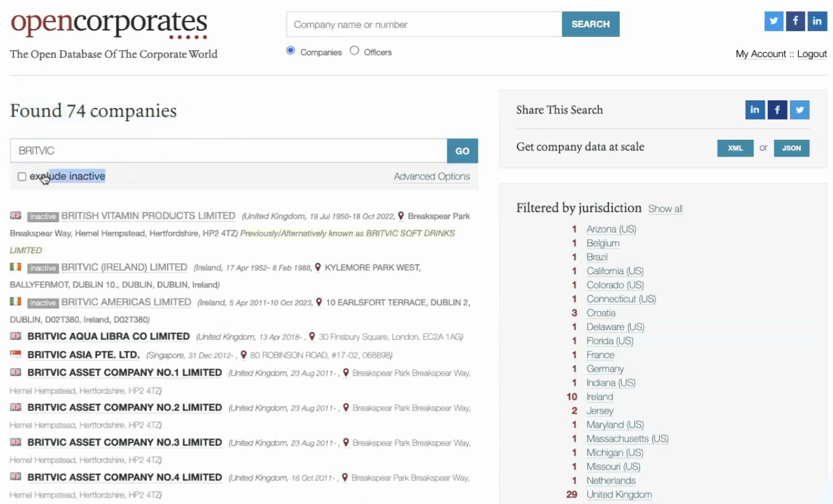Select the Companies radio button
Screen dimensions: 833x504
(291, 51)
